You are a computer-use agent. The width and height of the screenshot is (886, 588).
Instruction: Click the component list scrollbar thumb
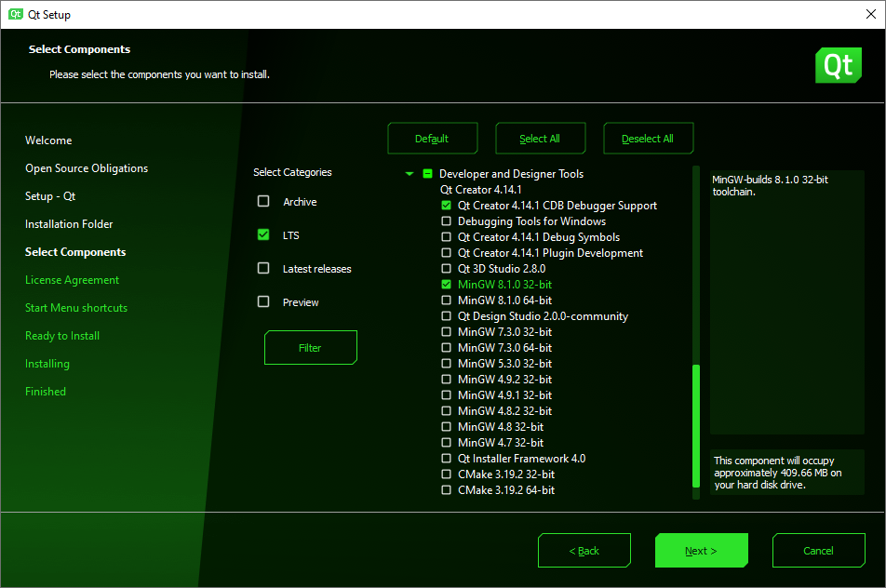(x=696, y=426)
